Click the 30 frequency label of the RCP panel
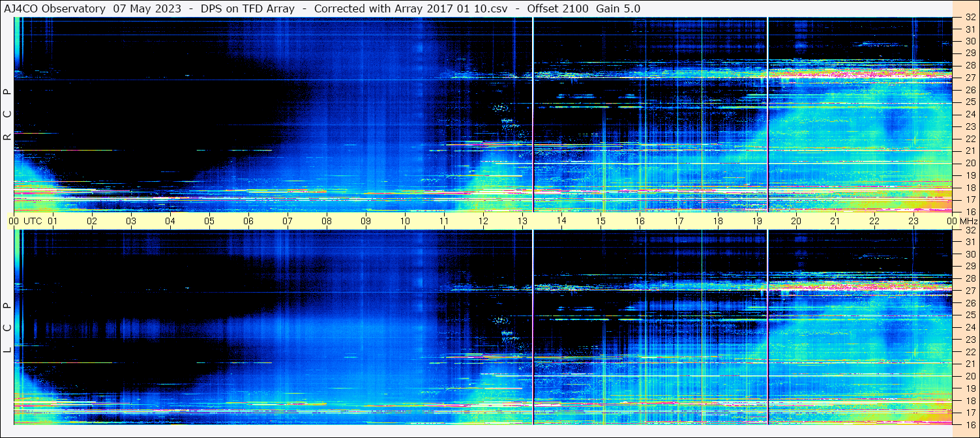The image size is (980, 438). click(970, 41)
